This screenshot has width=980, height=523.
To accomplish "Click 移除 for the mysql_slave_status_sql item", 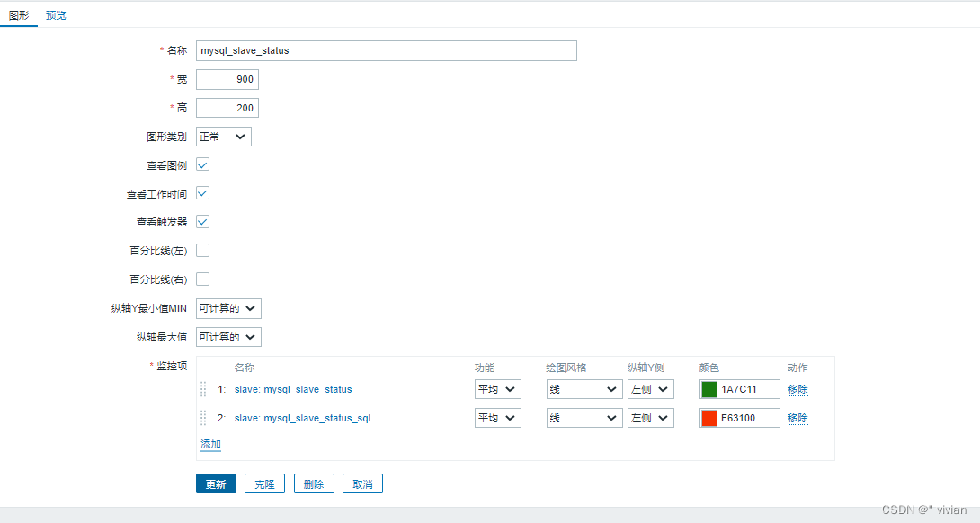I will click(x=797, y=418).
